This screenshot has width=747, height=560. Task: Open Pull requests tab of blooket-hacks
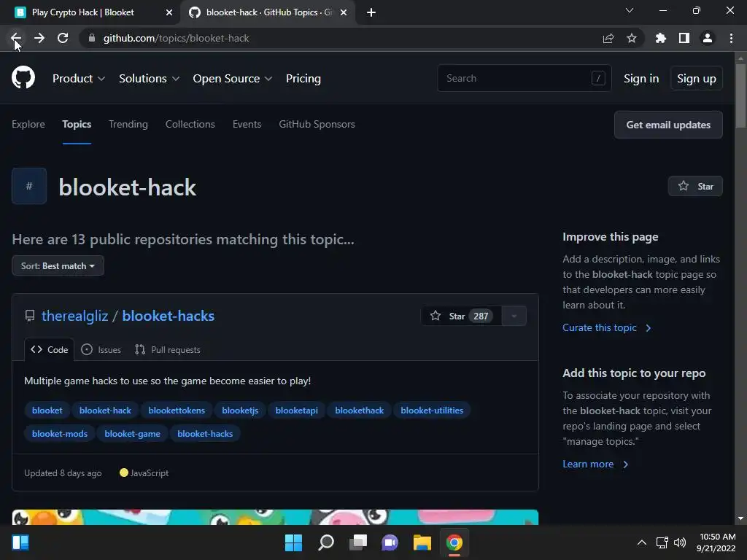[168, 349]
